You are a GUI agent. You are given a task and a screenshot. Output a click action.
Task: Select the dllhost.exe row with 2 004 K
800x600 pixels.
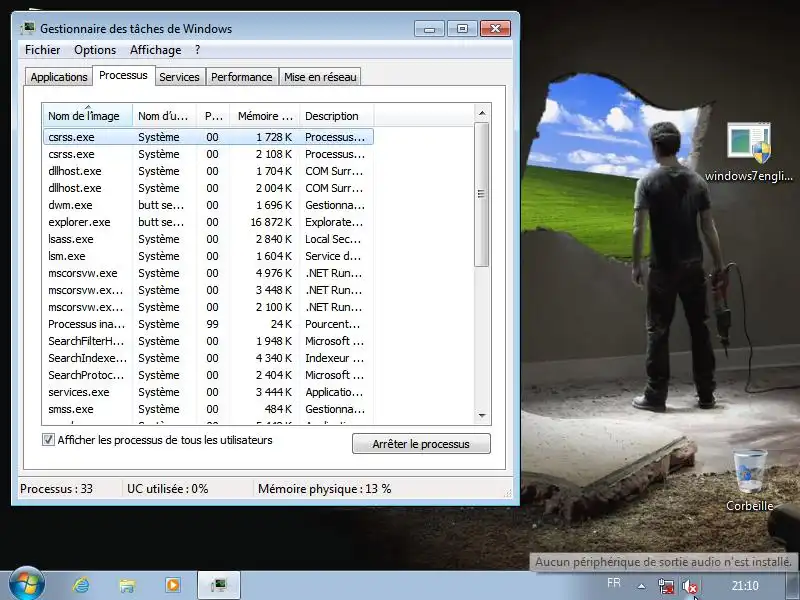coord(208,188)
